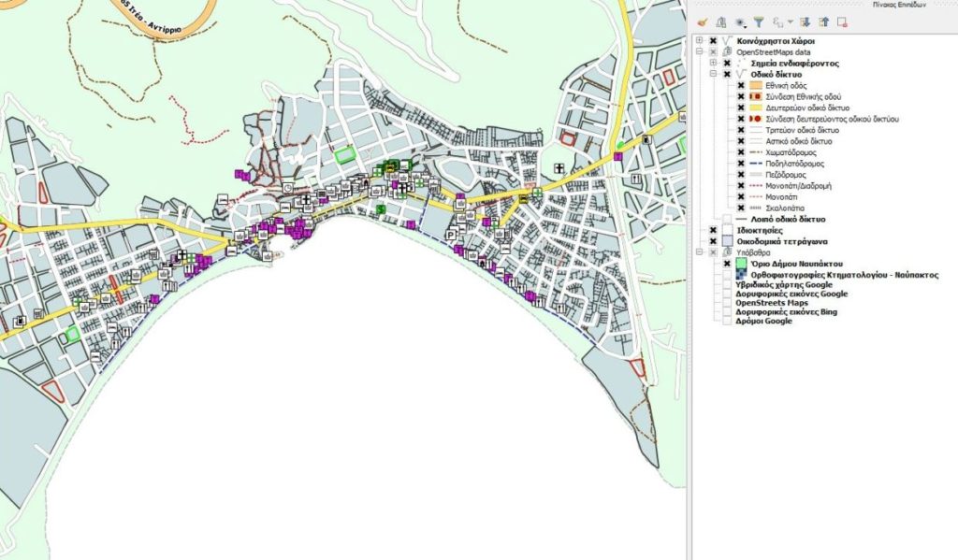Uncheck the Κοινόχρηστοι Χώροι layer checkbox

tap(713, 41)
